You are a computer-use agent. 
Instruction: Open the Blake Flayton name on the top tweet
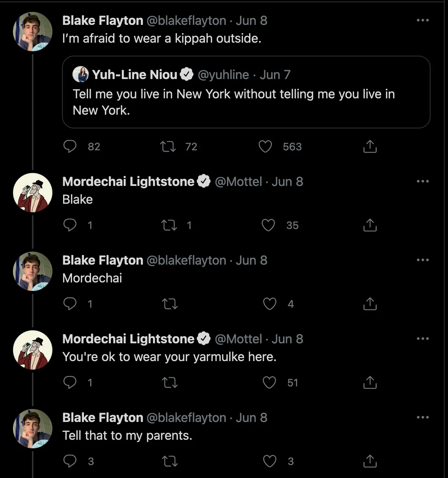pyautogui.click(x=103, y=20)
